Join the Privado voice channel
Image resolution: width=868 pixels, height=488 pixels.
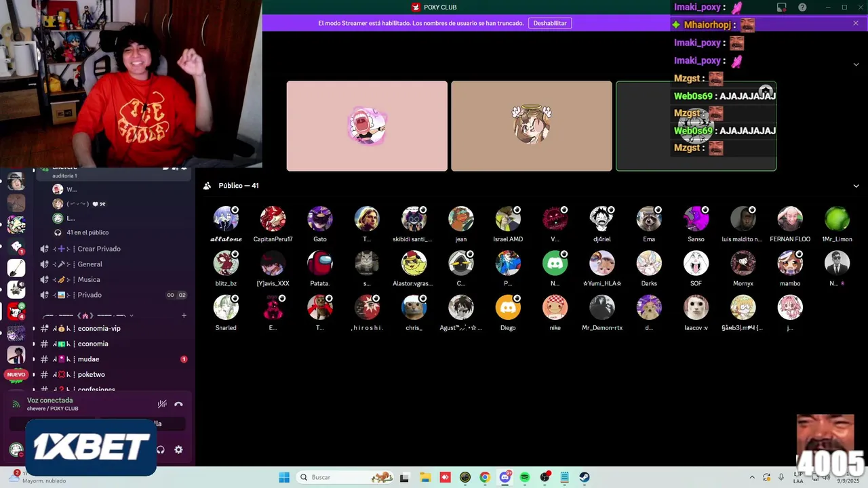tap(113, 295)
